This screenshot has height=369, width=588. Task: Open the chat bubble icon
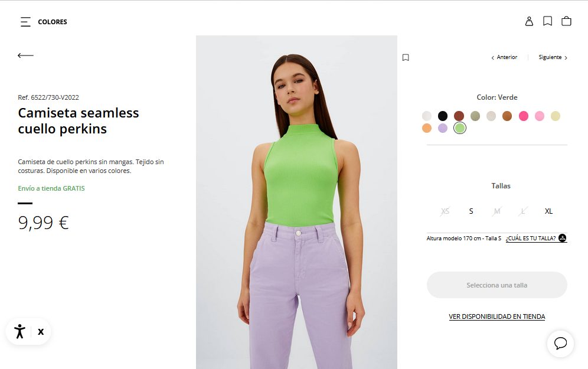[x=560, y=344]
